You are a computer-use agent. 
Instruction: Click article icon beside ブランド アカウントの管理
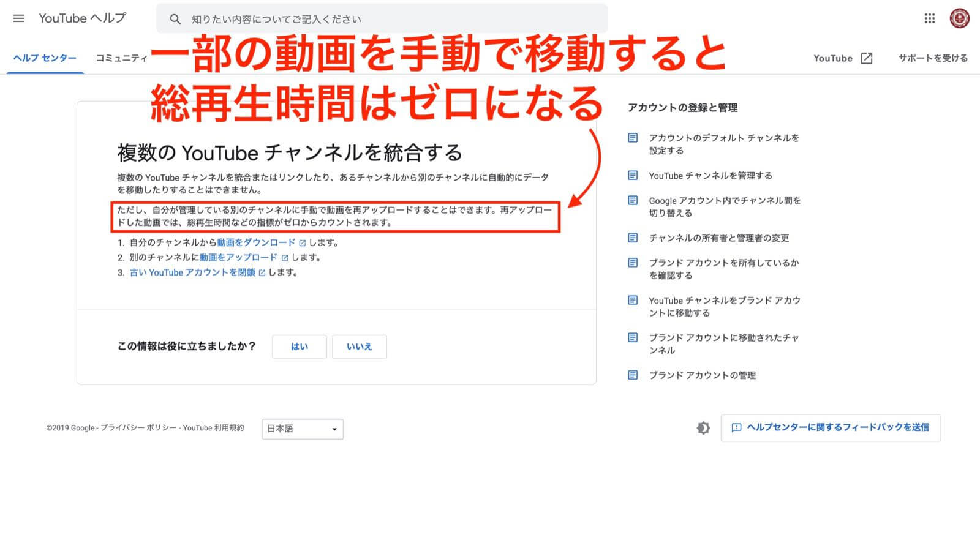633,375
